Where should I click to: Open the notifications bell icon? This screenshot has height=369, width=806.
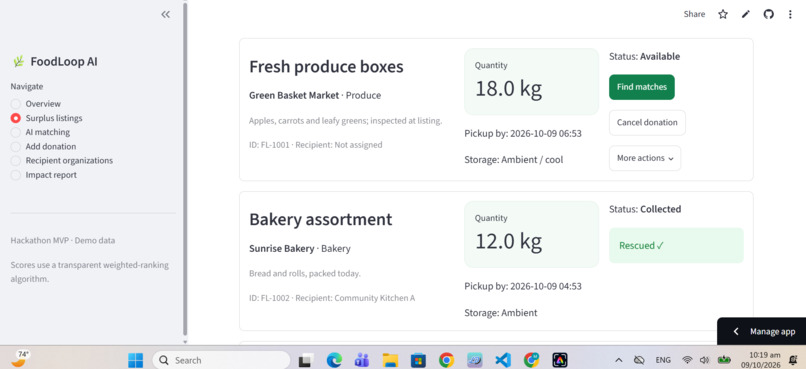point(793,360)
